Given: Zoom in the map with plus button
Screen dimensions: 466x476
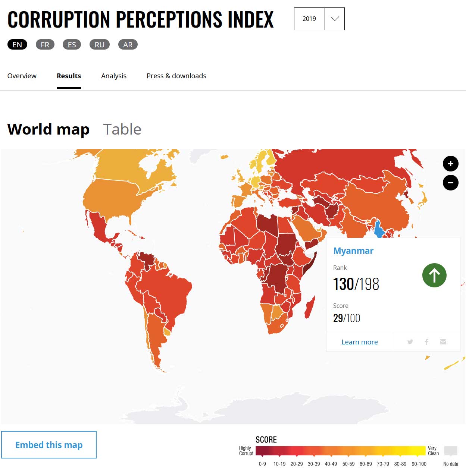Looking at the screenshot, I should click(450, 164).
